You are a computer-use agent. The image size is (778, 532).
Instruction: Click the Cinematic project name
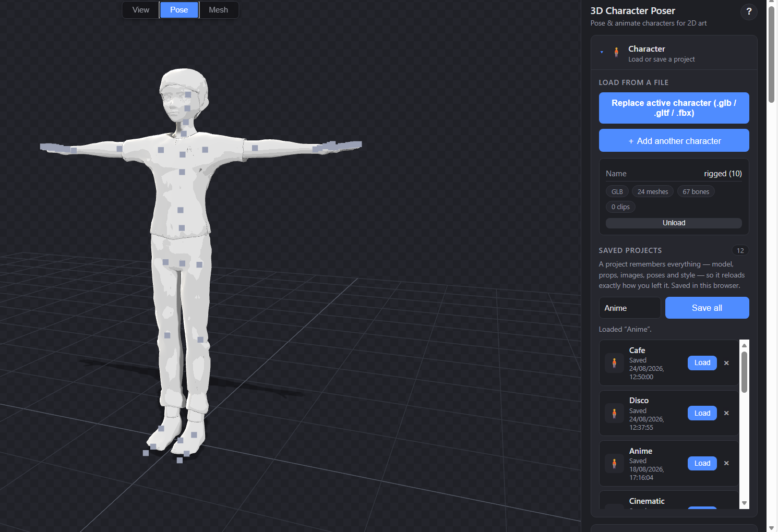(x=647, y=501)
